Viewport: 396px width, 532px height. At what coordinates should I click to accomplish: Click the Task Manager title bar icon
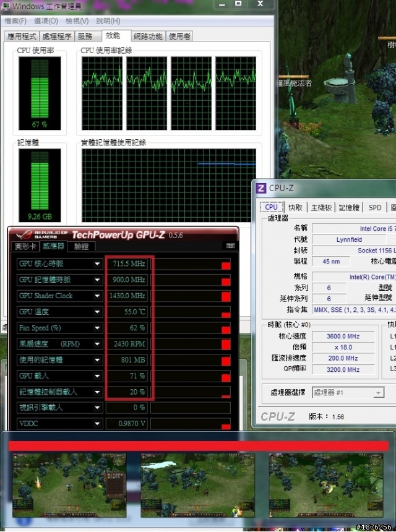(x=6, y=6)
